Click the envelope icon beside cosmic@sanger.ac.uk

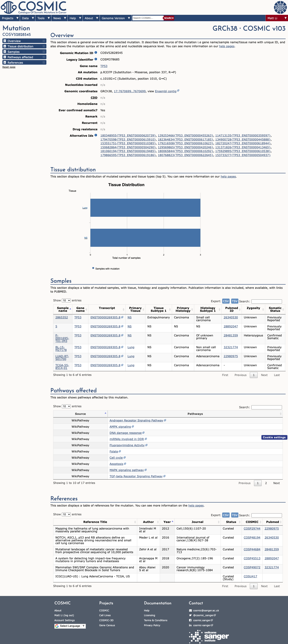tap(191, 611)
